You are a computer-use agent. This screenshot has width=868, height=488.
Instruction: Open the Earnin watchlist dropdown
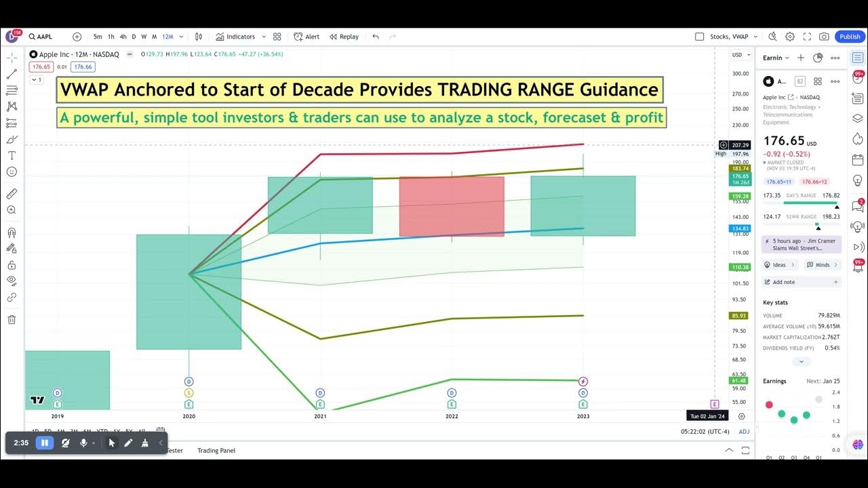[776, 58]
